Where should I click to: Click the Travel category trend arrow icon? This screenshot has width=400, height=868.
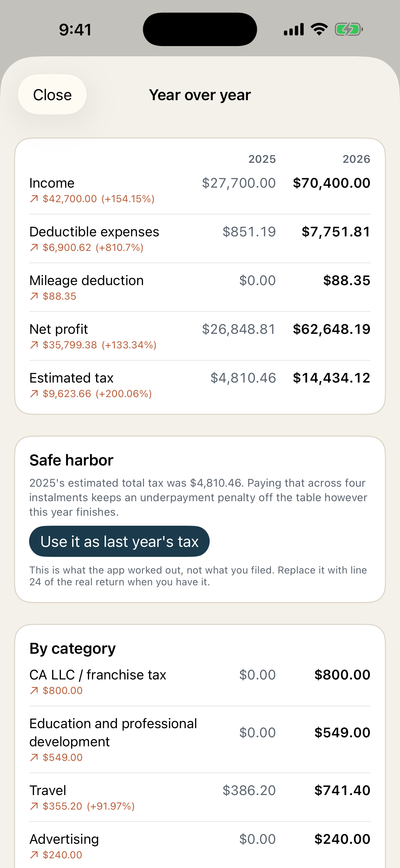click(34, 806)
